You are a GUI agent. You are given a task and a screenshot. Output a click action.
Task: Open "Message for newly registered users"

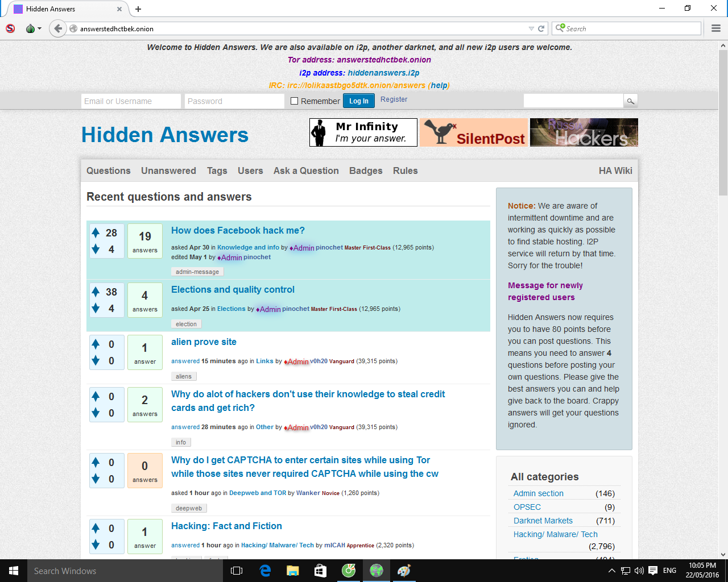click(x=545, y=291)
